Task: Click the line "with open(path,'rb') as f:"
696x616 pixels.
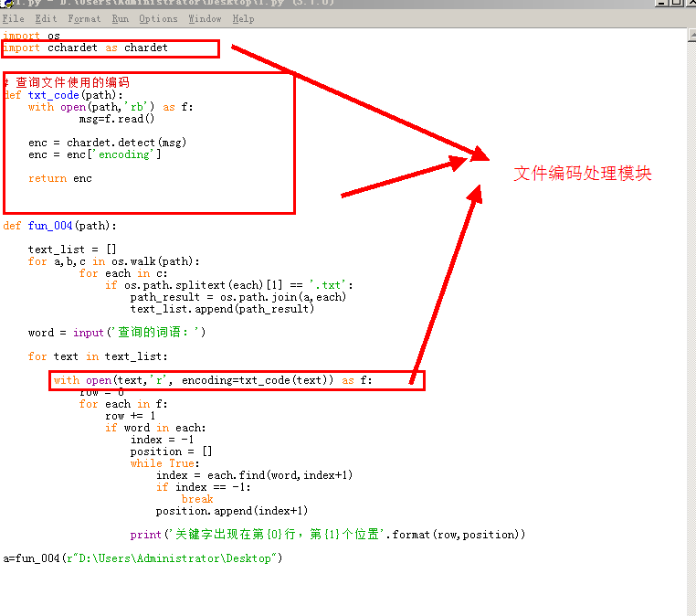Action: click(x=111, y=107)
